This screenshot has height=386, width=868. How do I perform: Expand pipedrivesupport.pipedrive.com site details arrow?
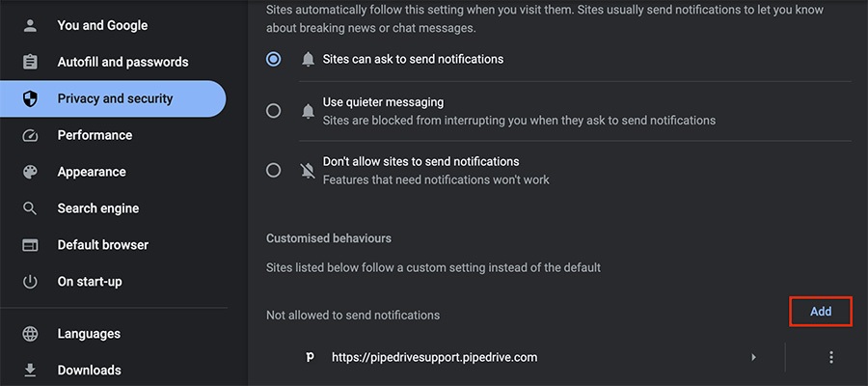(754, 357)
